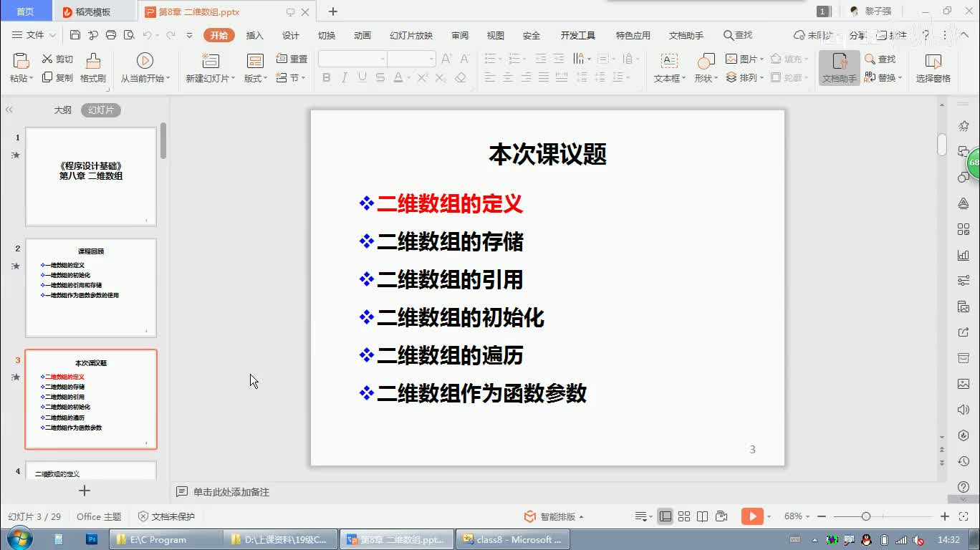Select slide 2 thumbnail (课程回顾)
980x550 pixels.
(x=91, y=287)
